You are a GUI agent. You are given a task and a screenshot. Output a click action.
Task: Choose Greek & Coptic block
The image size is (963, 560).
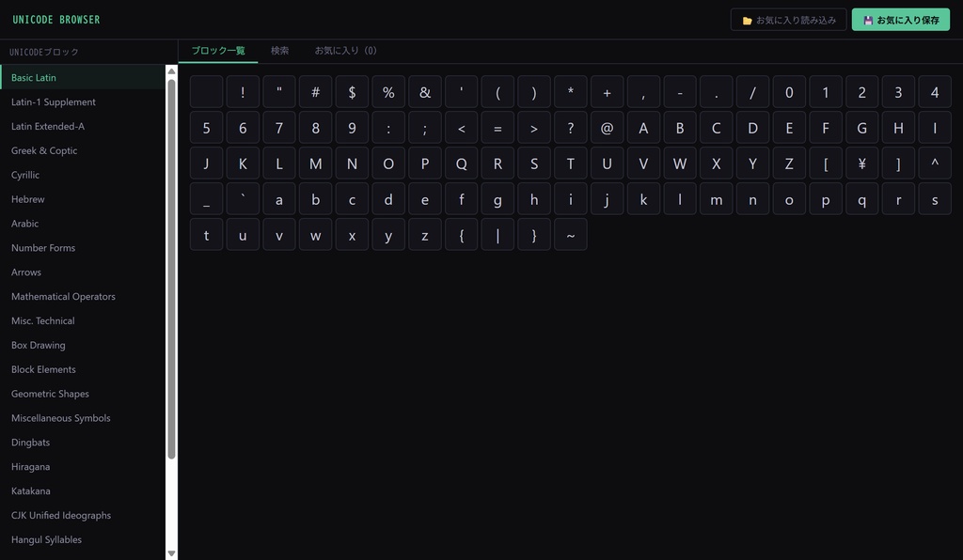point(83,150)
